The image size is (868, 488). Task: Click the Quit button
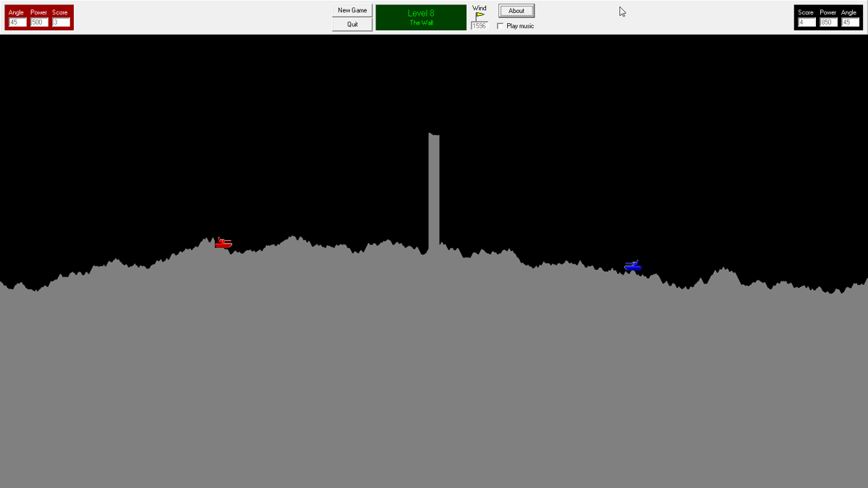tap(353, 24)
